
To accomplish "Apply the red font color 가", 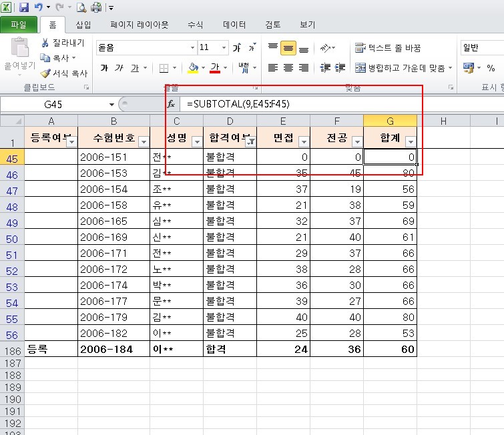I will [x=215, y=68].
